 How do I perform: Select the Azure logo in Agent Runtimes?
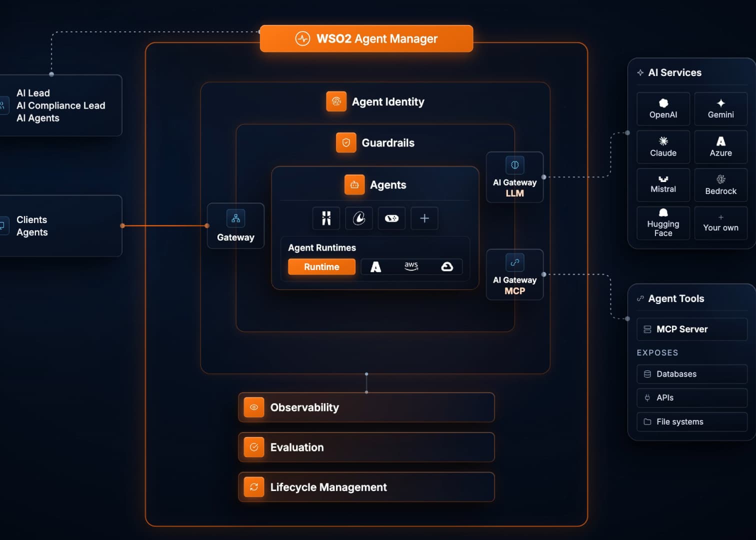tap(375, 267)
